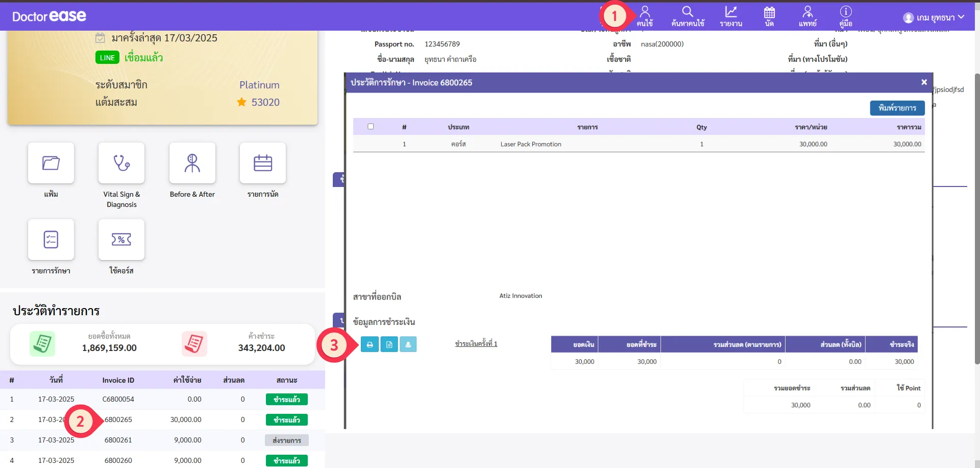Open the คนไข้ menu in top navigation

point(645,16)
